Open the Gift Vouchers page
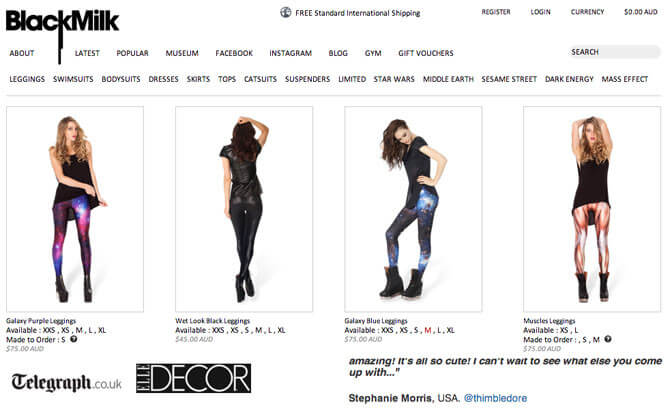This screenshot has width=667, height=414. tap(426, 53)
